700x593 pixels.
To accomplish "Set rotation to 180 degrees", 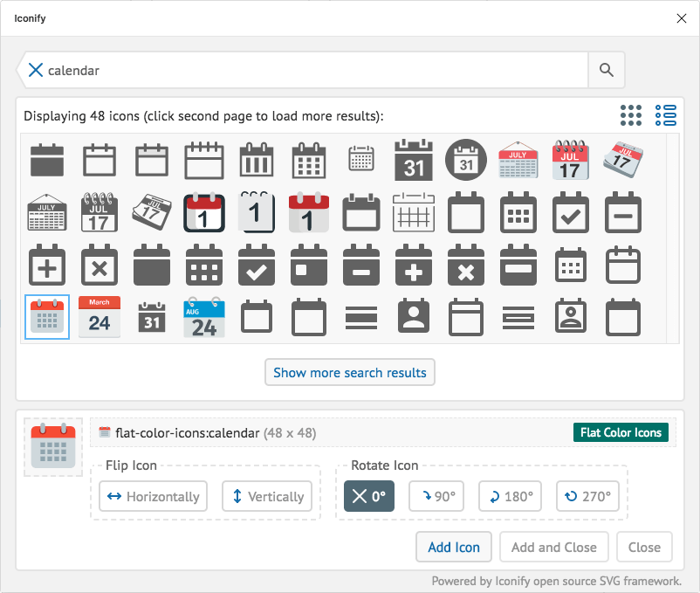I will 510,497.
